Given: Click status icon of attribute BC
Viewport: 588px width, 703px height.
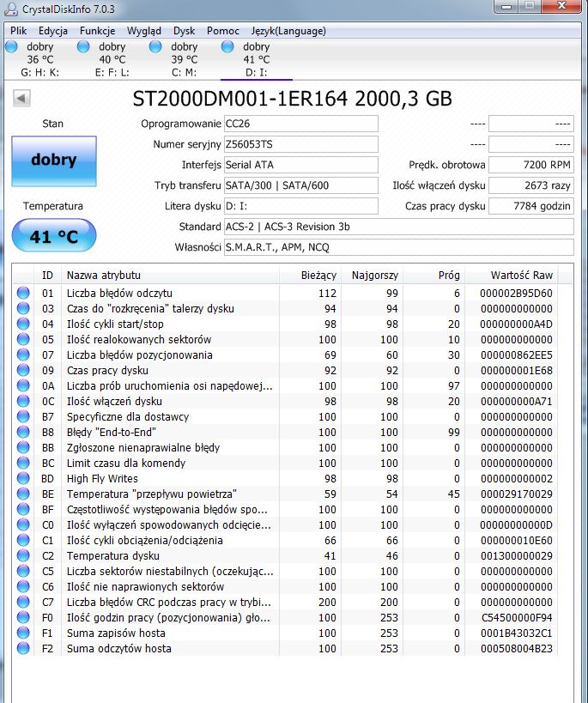Looking at the screenshot, I should click(x=23, y=464).
